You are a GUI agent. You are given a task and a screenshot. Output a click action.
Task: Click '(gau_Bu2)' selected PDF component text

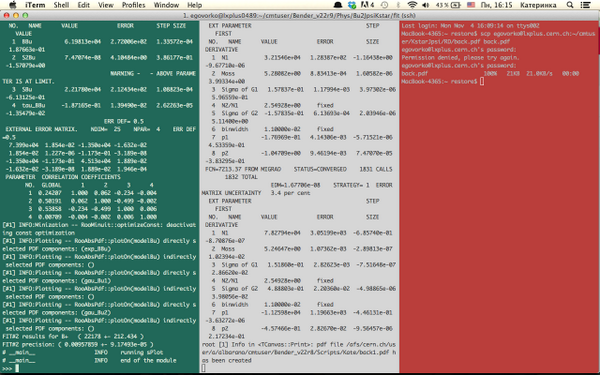[95, 313]
